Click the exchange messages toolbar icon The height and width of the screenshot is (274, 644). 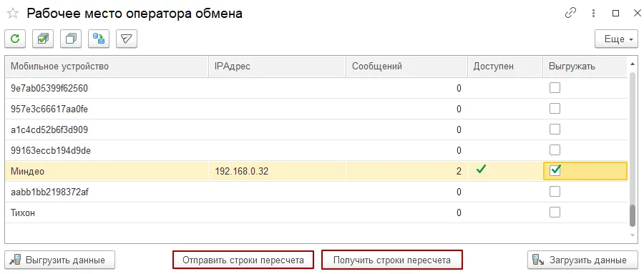coord(99,39)
